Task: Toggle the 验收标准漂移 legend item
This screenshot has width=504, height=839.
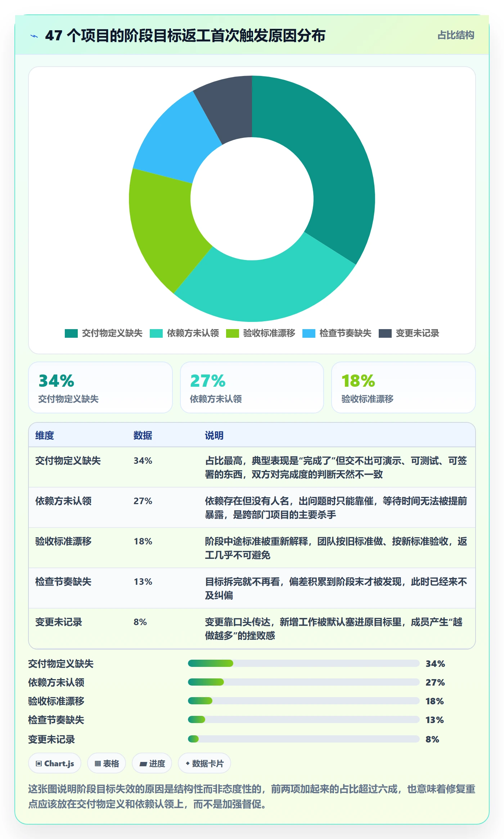Action: 261,333
